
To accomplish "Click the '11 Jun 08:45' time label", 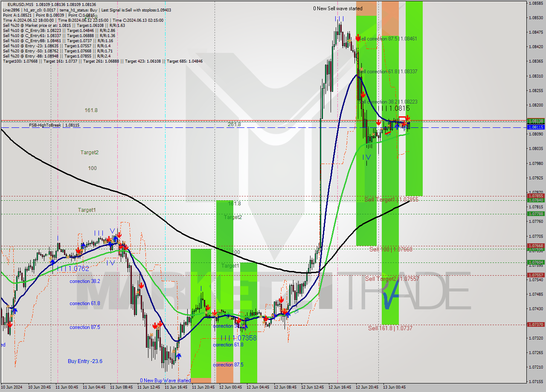I will (x=121, y=387).
